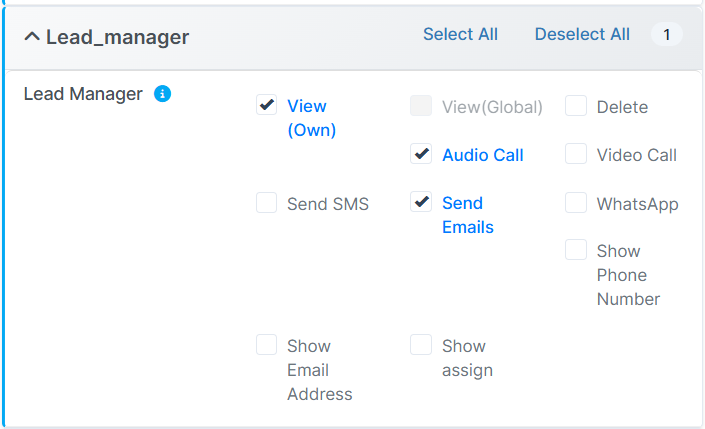This screenshot has height=429, width=705.
Task: Check the Send SMS checkbox
Action: point(266,203)
